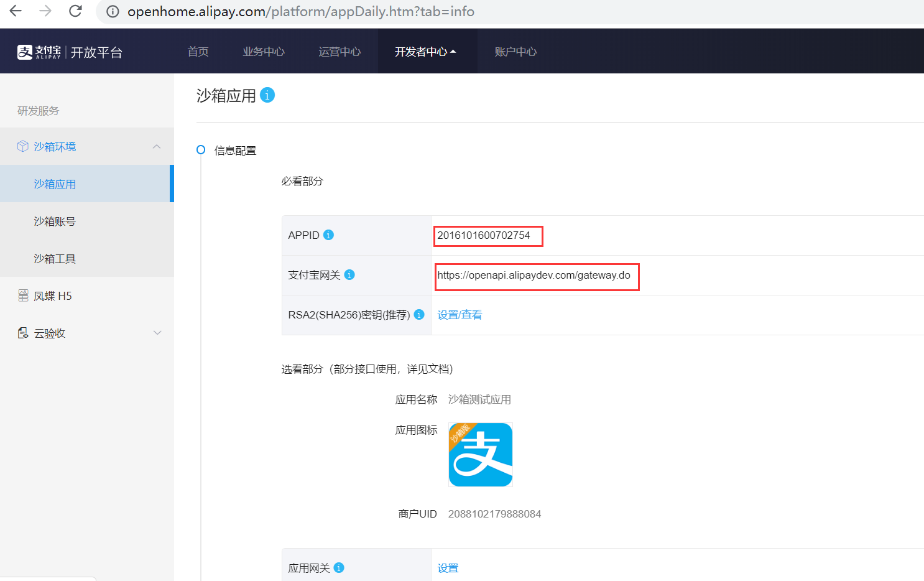This screenshot has width=924, height=581.
Task: Open 运营中心 in top navigation
Action: click(x=340, y=52)
